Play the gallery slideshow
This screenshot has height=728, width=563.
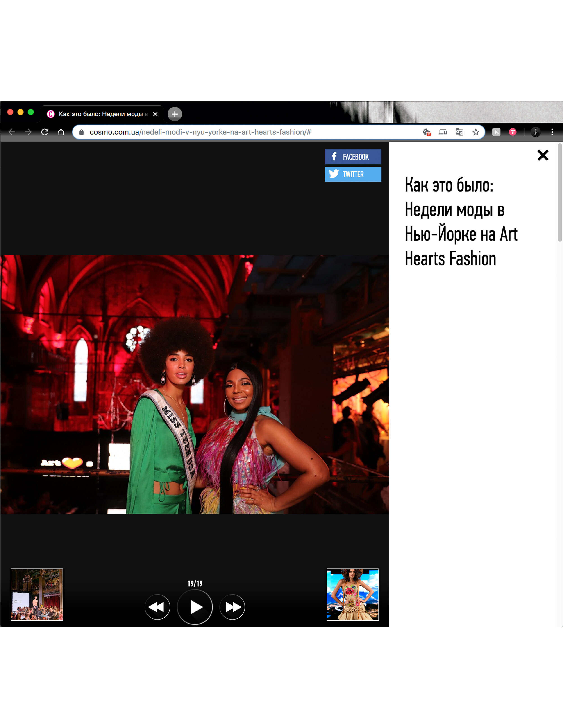195,607
